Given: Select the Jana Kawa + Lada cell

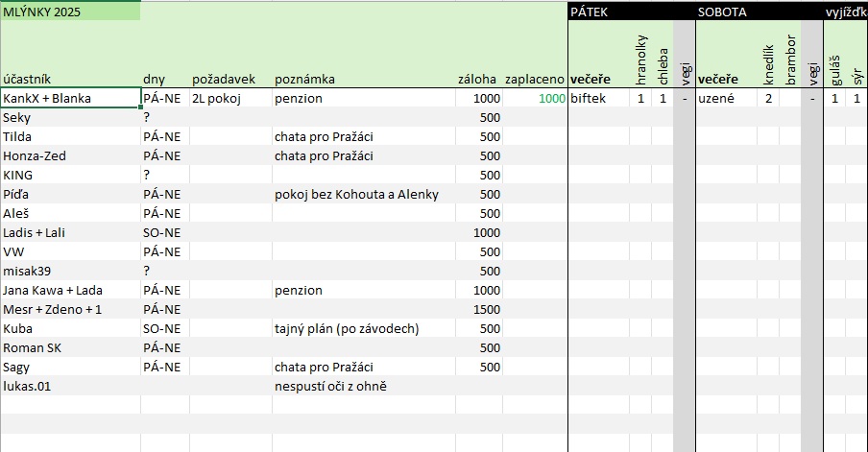Looking at the screenshot, I should tap(70, 290).
